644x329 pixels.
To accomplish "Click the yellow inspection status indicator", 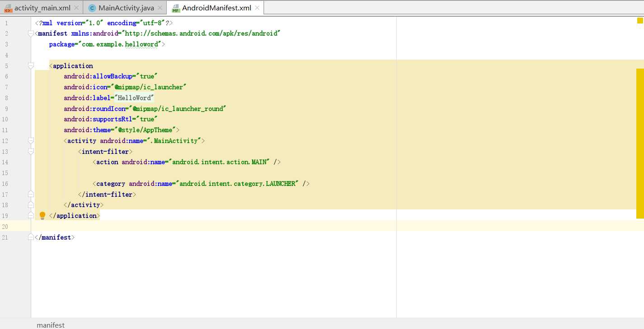I will (x=640, y=20).
